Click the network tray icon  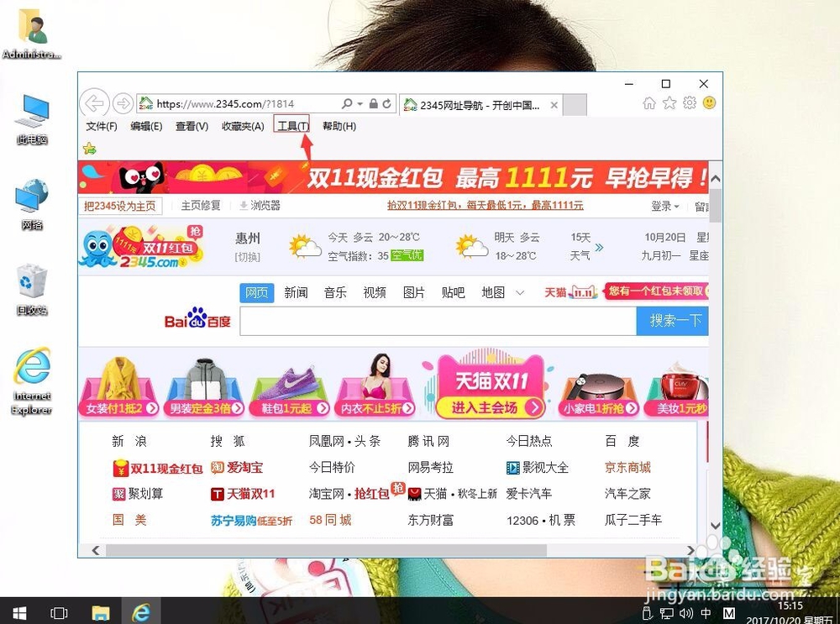tap(667, 613)
